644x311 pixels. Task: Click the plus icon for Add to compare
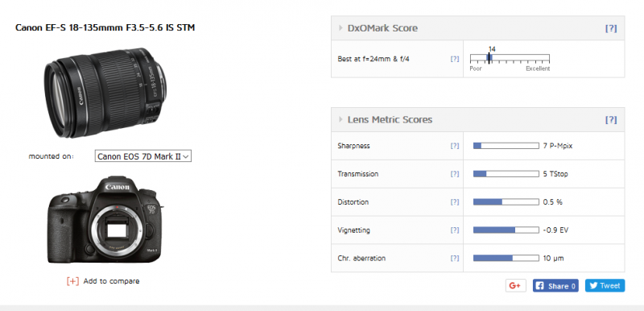72,281
